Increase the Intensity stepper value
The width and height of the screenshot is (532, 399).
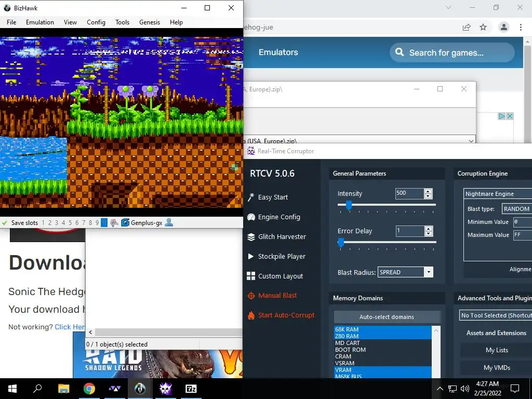[x=428, y=191]
